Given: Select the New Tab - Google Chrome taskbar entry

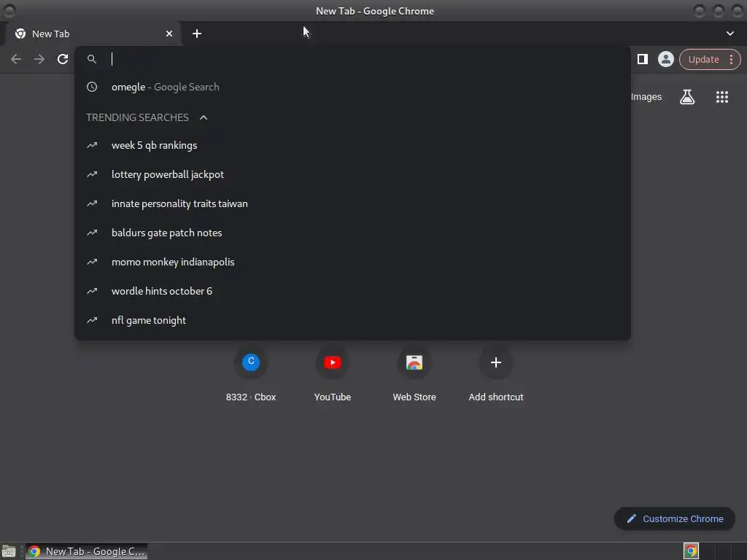Looking at the screenshot, I should [87, 551].
